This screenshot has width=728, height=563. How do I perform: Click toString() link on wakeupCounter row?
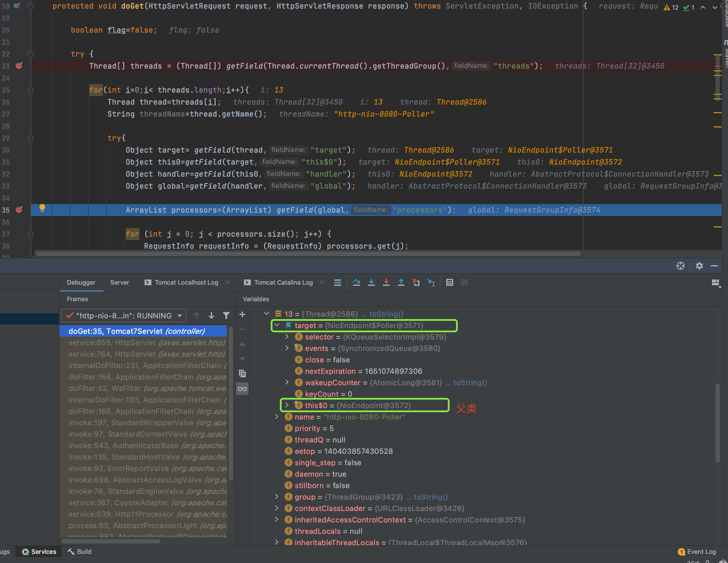(x=470, y=383)
